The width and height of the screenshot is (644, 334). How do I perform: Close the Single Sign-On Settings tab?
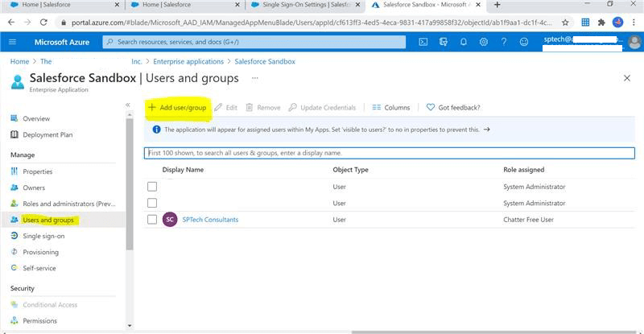357,5
